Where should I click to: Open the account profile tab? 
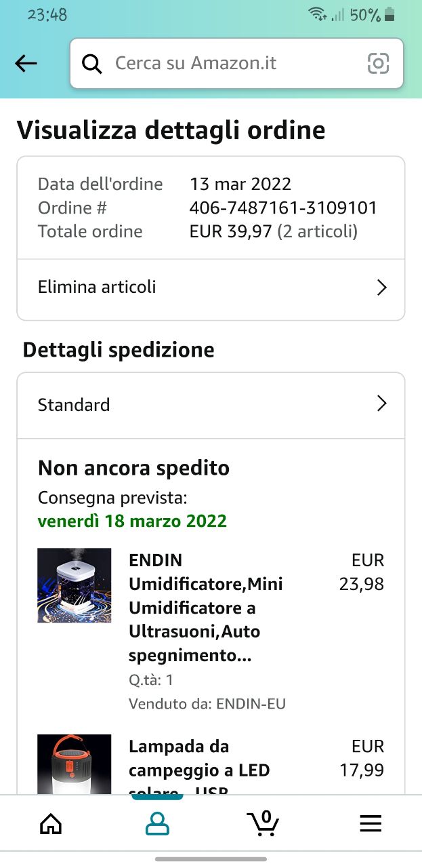pos(157,823)
